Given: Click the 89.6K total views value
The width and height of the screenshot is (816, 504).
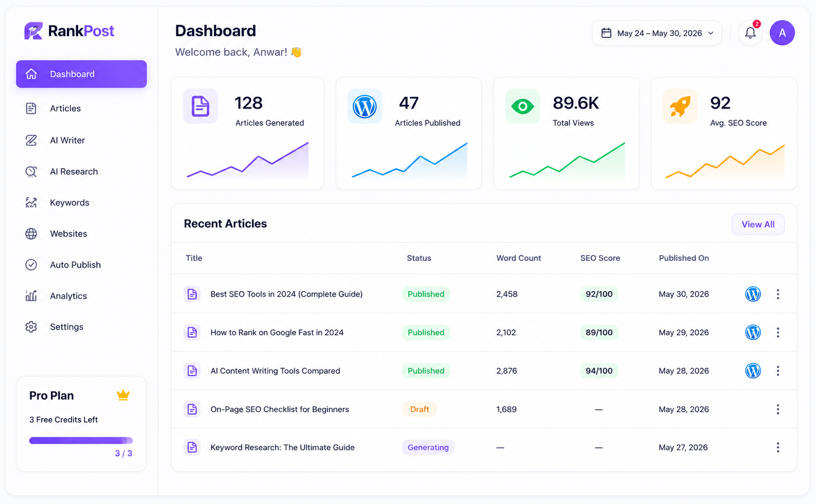Looking at the screenshot, I should 576,103.
